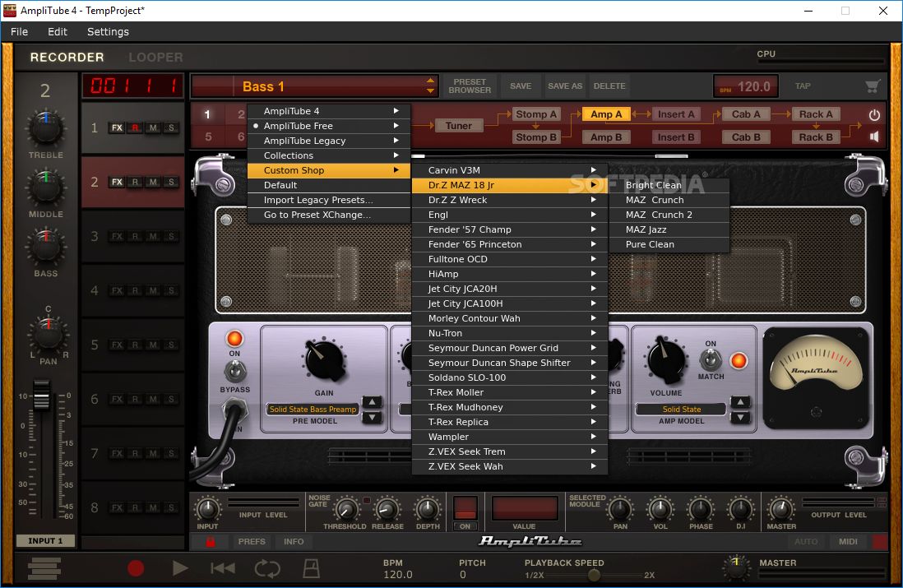Click the red Record button in transport
903x588 pixels.
[x=136, y=568]
